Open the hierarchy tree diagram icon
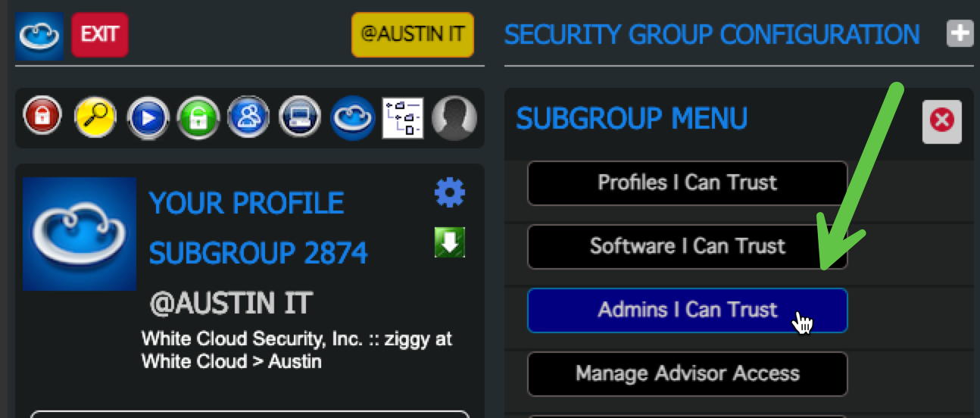This screenshot has height=418, width=980. coord(403,118)
